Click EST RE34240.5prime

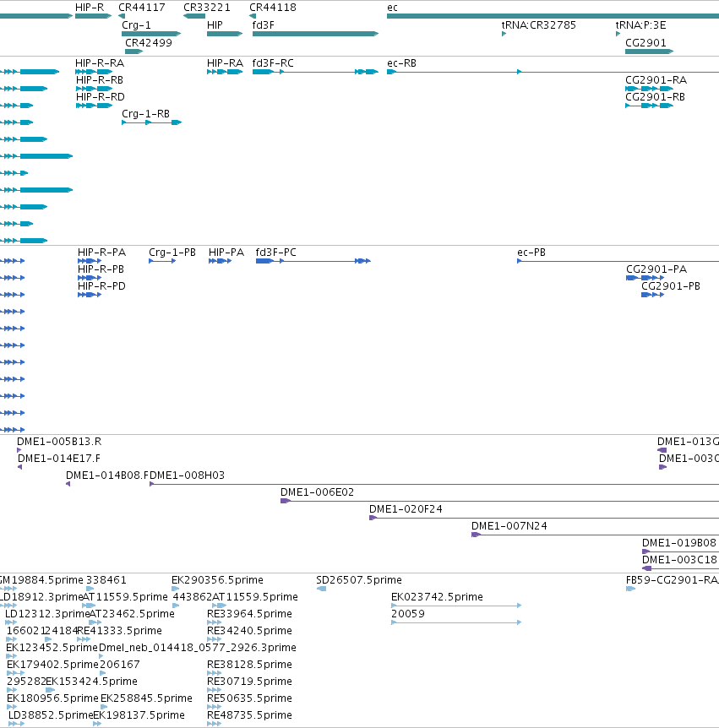(x=214, y=638)
